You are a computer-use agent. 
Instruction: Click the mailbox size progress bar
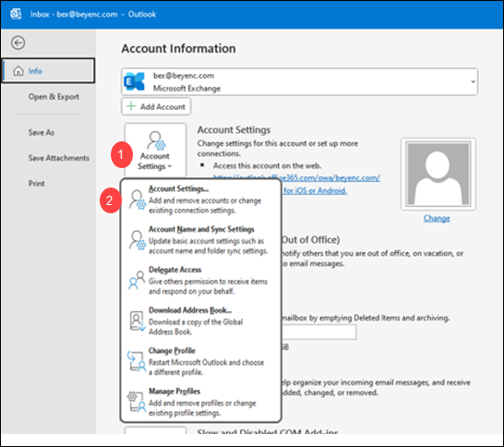point(318,332)
